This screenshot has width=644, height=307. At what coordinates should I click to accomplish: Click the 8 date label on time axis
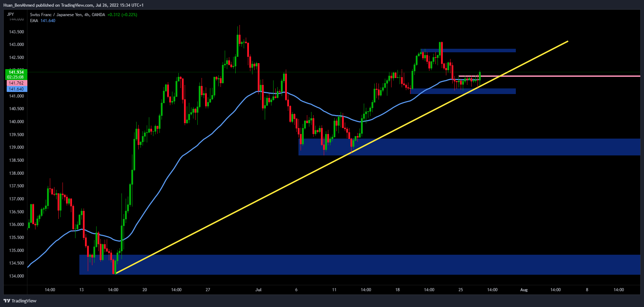(x=587, y=290)
